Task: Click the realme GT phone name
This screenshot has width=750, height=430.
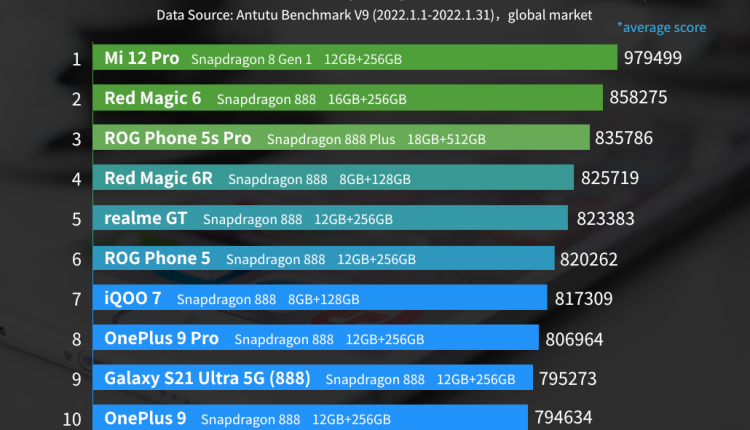Action: coord(145,218)
